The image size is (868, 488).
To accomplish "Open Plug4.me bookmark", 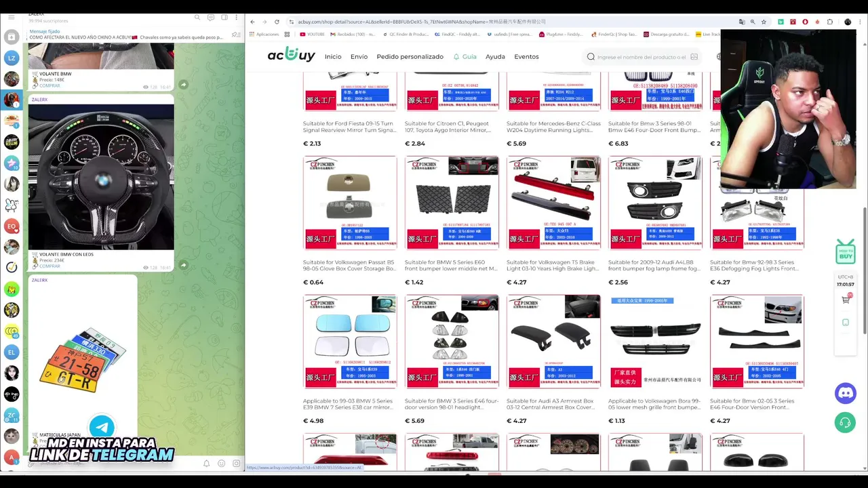I will pyautogui.click(x=561, y=34).
